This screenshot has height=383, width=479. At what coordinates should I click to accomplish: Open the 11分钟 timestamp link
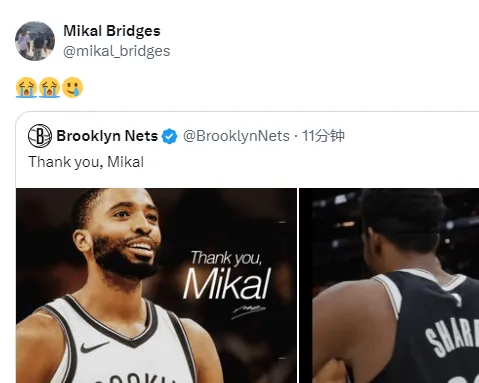click(323, 136)
